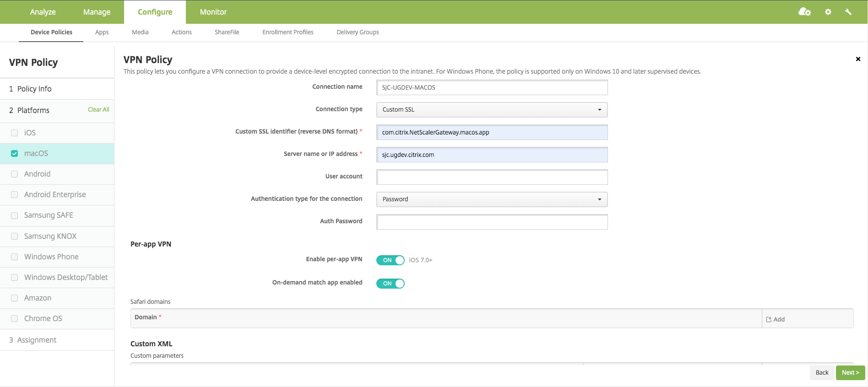This screenshot has width=868, height=387.
Task: Select the Assignment step in sidebar
Action: coord(37,340)
